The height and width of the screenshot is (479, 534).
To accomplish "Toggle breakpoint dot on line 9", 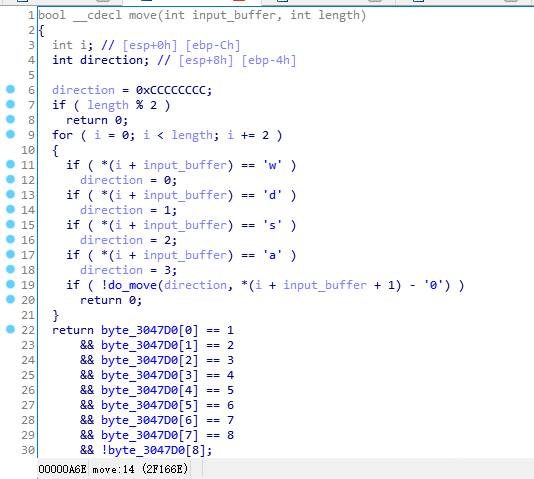I will [11, 134].
